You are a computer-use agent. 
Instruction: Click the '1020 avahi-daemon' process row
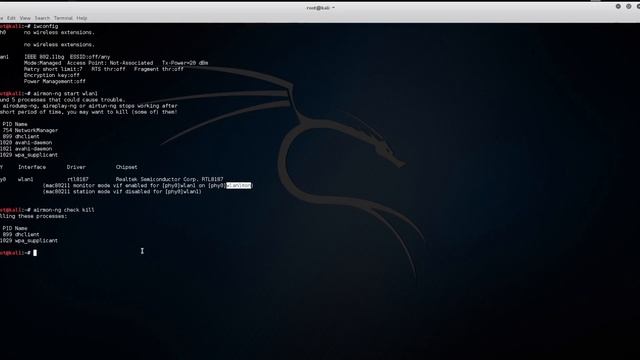coord(26,142)
